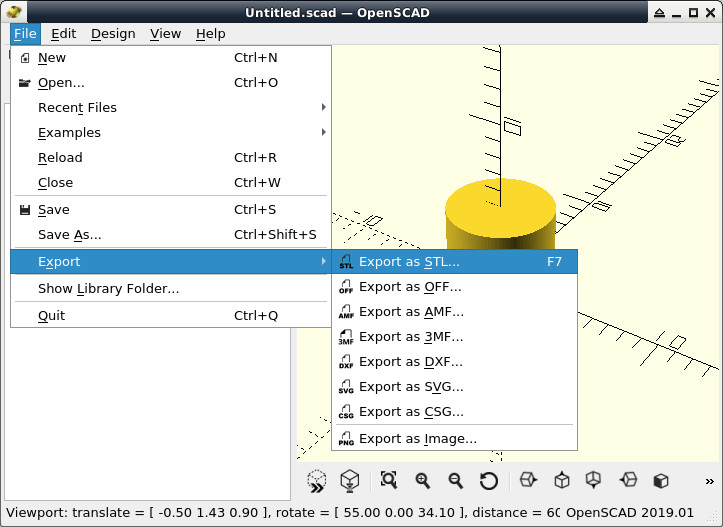Click the 3MF file icon in Export submenu
Image resolution: width=723 pixels, height=527 pixels.
tap(346, 337)
